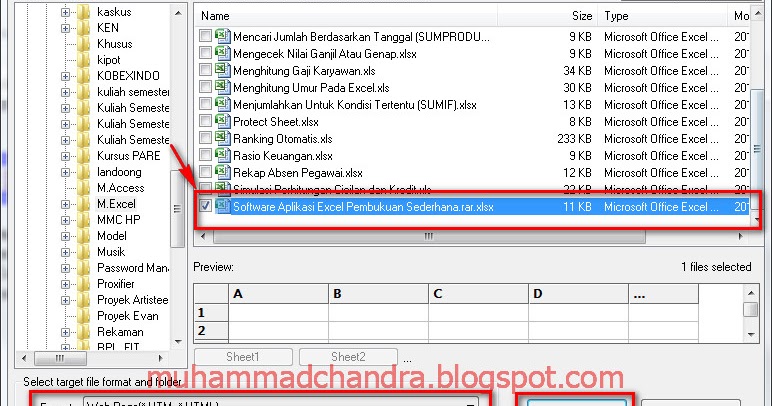The image size is (772, 406).
Task: Click the Kursus PARE folder icon
Action: pyautogui.click(x=84, y=156)
